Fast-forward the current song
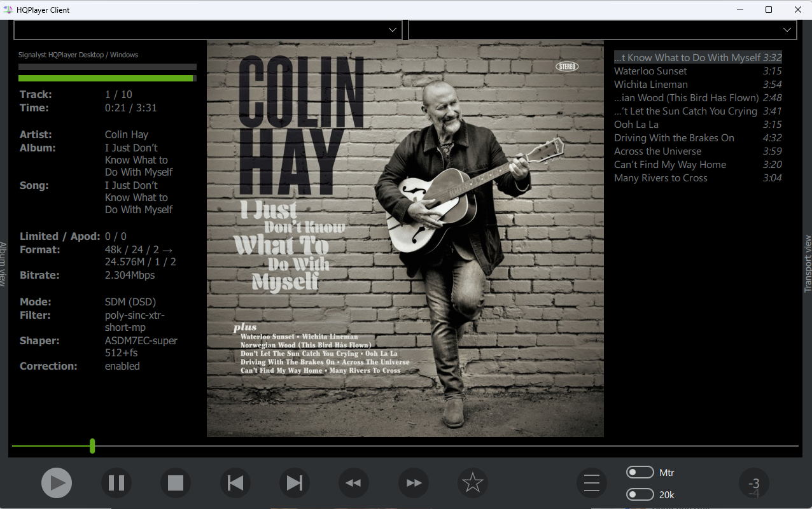Viewport: 812px width, 509px height. (414, 484)
